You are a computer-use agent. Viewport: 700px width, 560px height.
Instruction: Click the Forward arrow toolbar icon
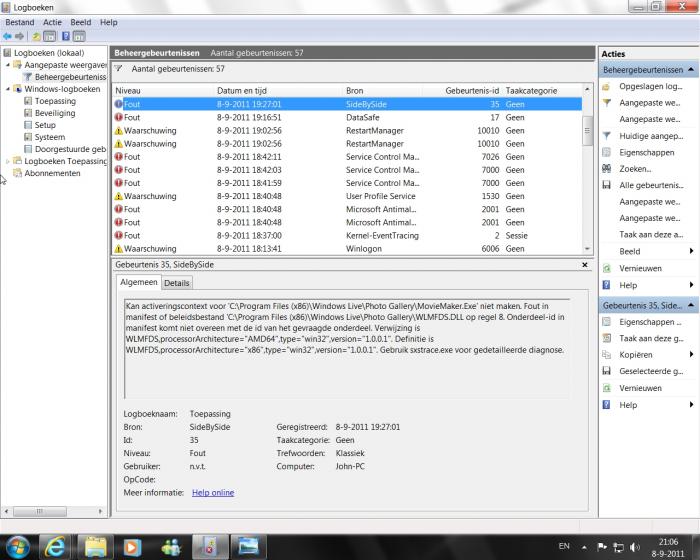point(19,37)
